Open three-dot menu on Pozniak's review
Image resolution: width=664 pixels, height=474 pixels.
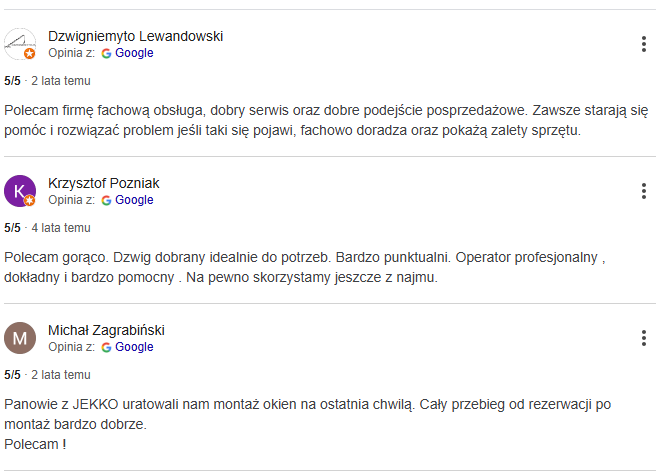643,191
